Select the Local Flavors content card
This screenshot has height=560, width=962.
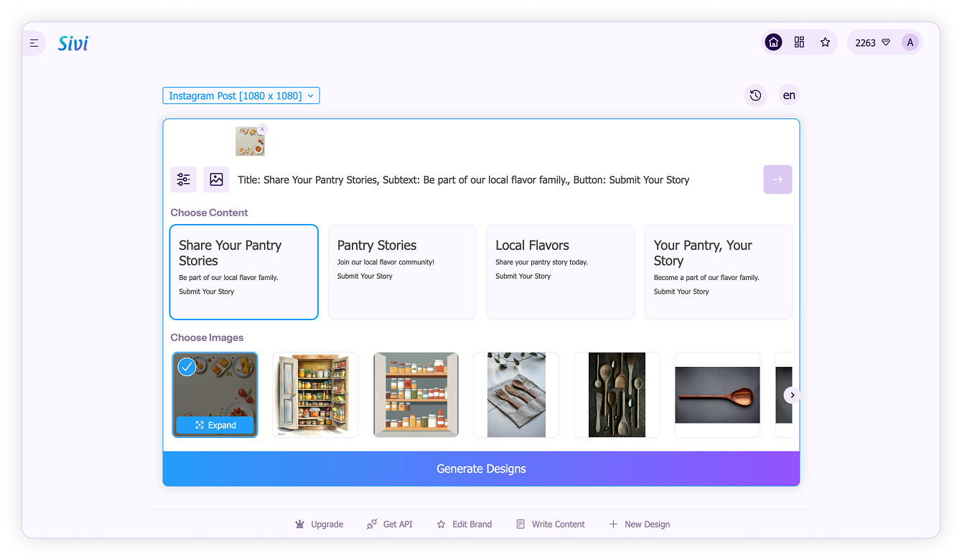(561, 272)
